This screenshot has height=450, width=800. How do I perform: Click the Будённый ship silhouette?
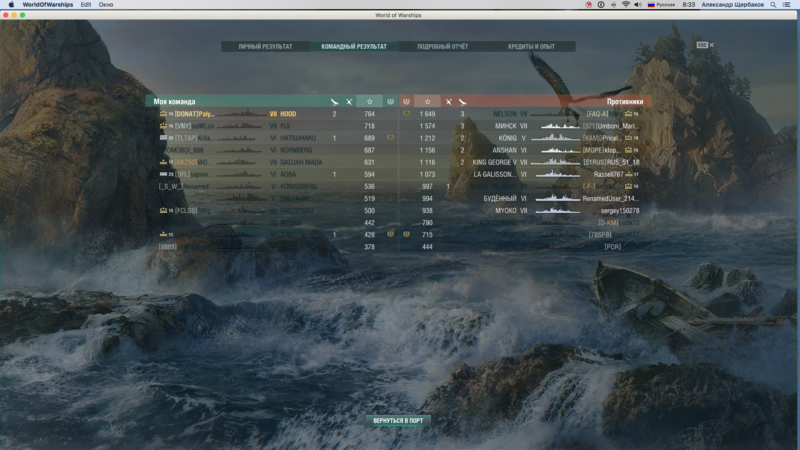point(557,198)
